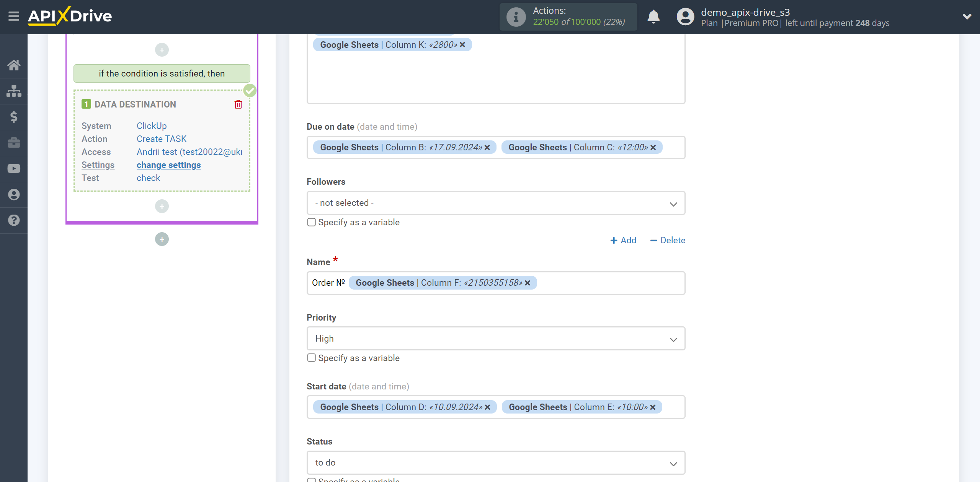Click the check test link

[149, 178]
